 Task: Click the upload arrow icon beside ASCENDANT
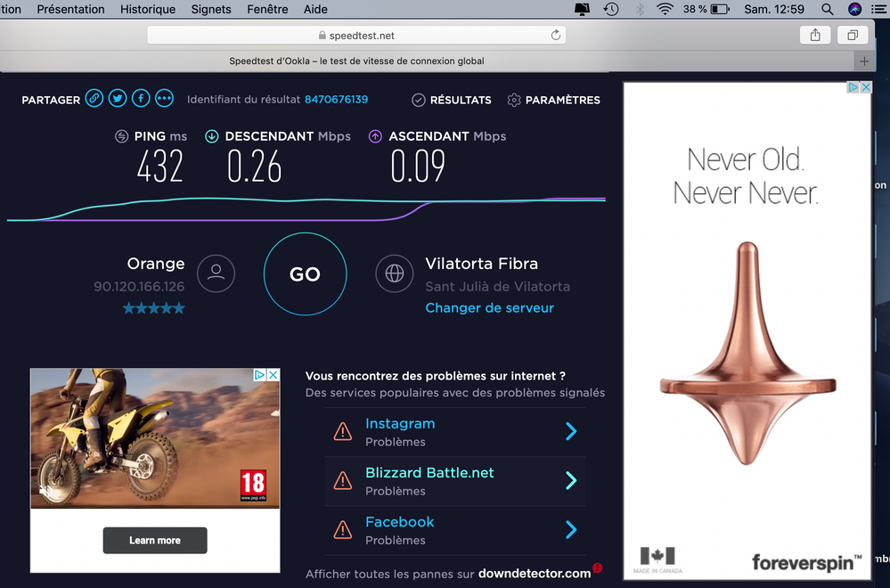[375, 136]
